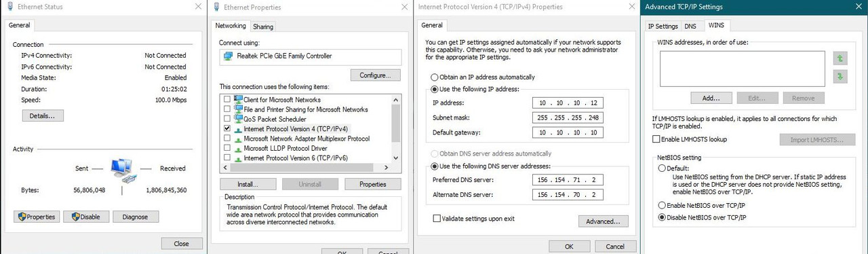868x254 pixels.
Task: Close the Ethernet Status dialog via Close button
Action: (182, 243)
